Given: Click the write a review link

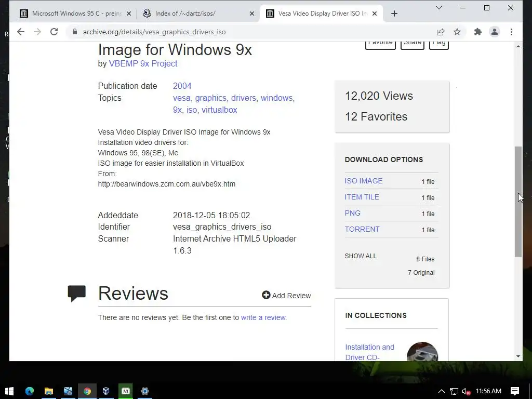Looking at the screenshot, I should (x=263, y=317).
